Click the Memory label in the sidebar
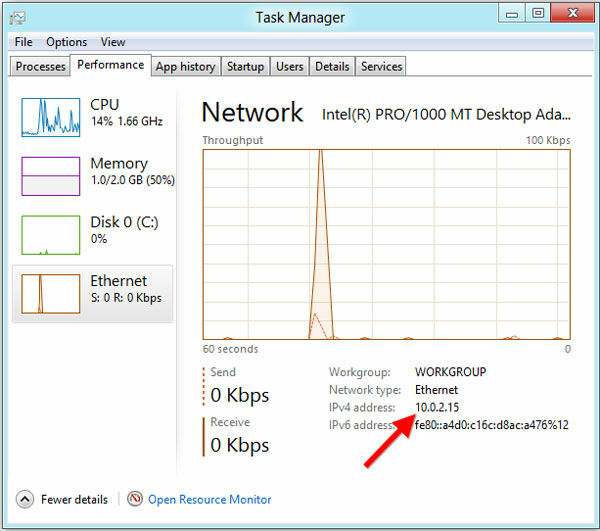The image size is (600, 531). 119,163
